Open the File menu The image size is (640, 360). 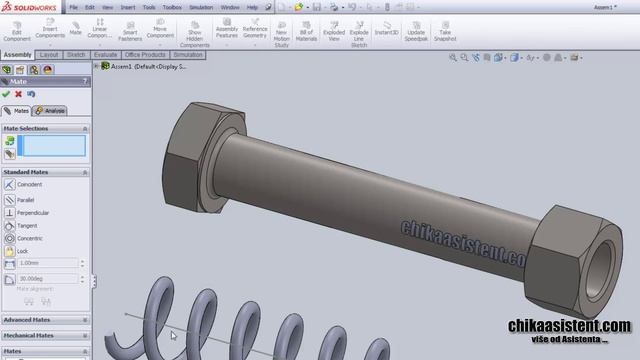tap(73, 7)
